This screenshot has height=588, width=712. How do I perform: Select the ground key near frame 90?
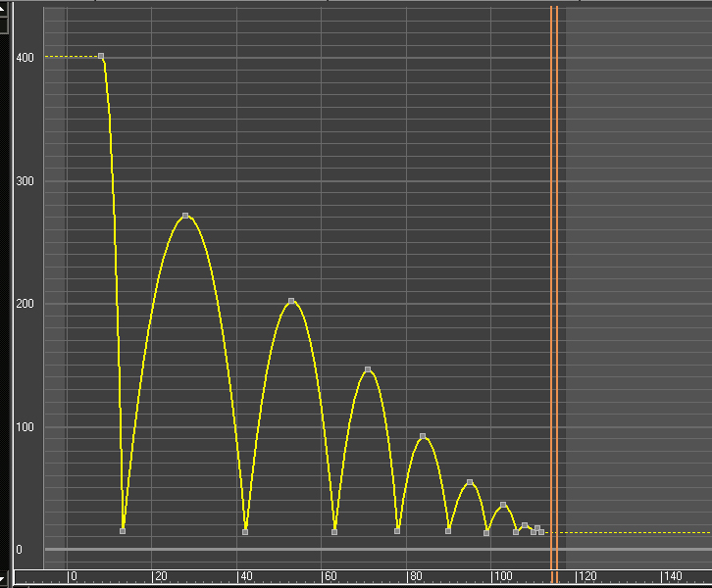point(448,531)
